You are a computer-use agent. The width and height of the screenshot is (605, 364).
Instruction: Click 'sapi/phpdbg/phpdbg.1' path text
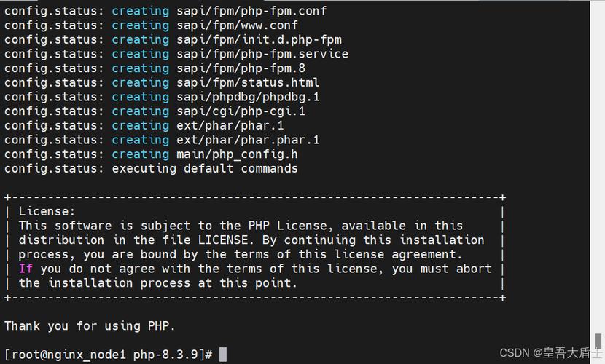248,97
